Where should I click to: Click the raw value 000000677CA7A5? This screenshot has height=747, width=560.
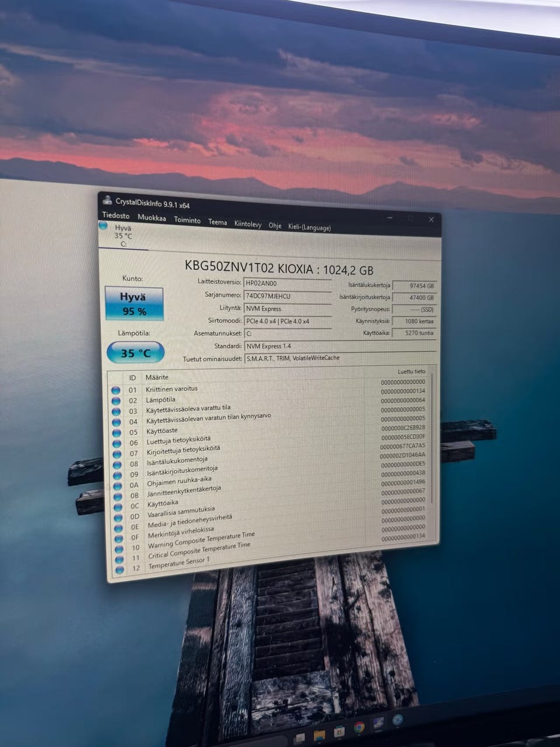[x=402, y=446]
